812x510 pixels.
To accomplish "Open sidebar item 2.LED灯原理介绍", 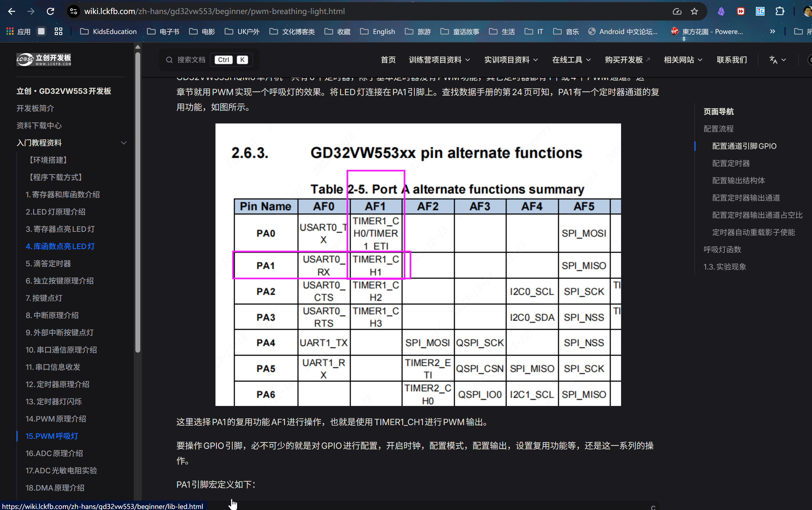I will (x=55, y=212).
